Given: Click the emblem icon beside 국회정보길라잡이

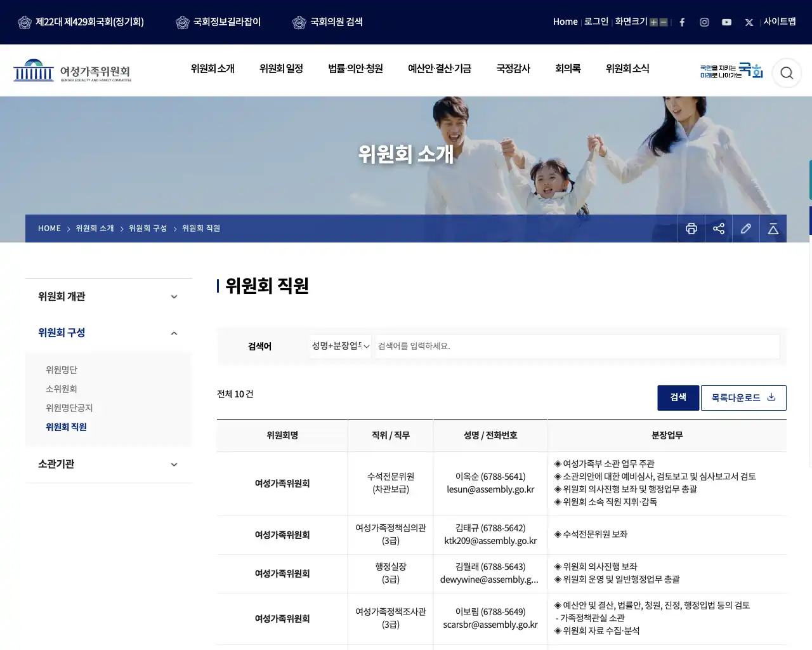Looking at the screenshot, I should (183, 23).
